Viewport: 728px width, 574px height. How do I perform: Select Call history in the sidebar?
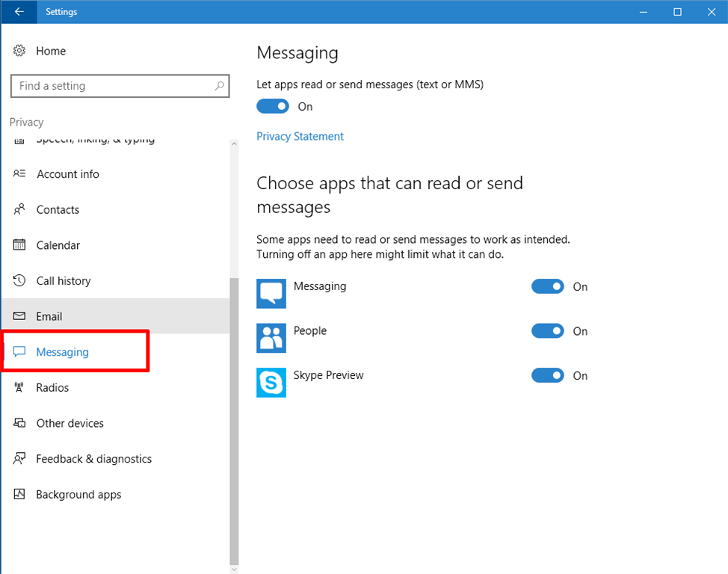click(116, 280)
